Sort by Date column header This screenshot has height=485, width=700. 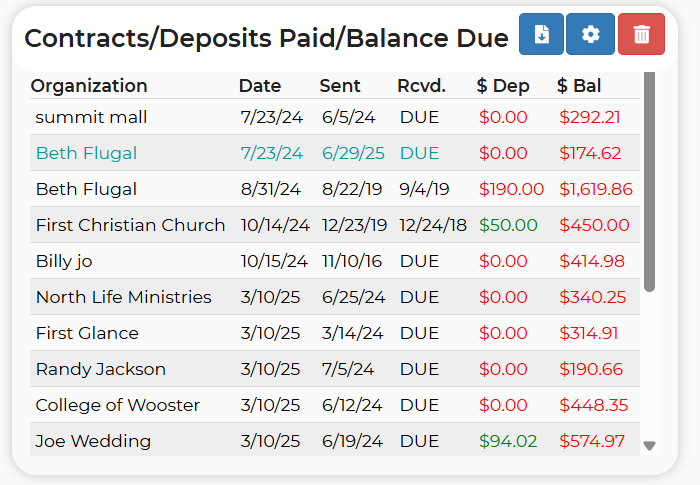pos(260,86)
